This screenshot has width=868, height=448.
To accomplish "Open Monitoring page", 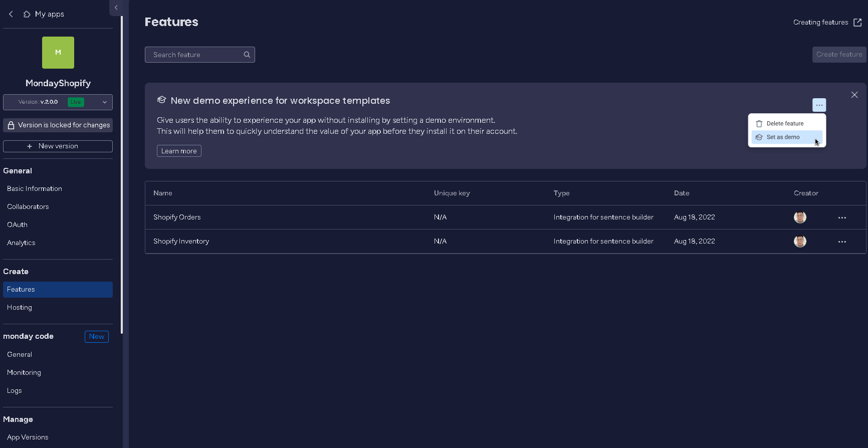I will [24, 373].
